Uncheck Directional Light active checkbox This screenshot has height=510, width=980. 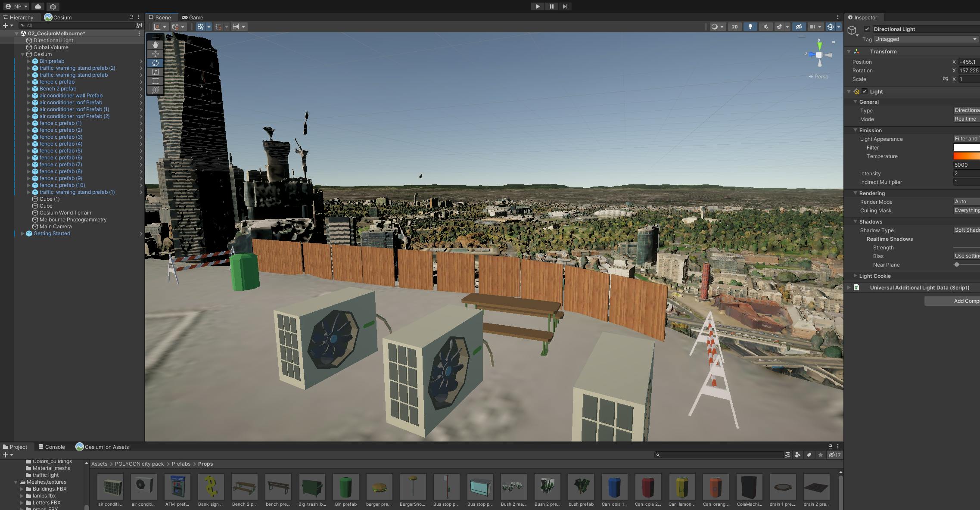(867, 29)
